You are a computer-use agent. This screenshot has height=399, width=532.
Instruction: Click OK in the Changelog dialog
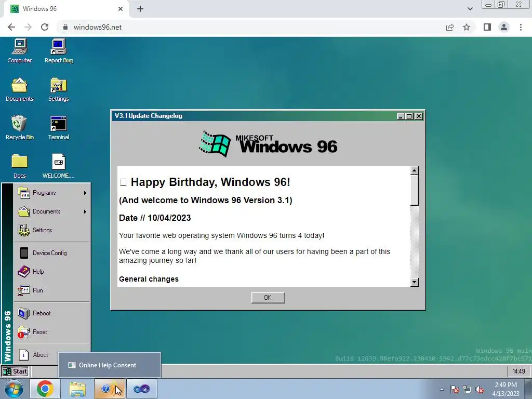coord(268,298)
